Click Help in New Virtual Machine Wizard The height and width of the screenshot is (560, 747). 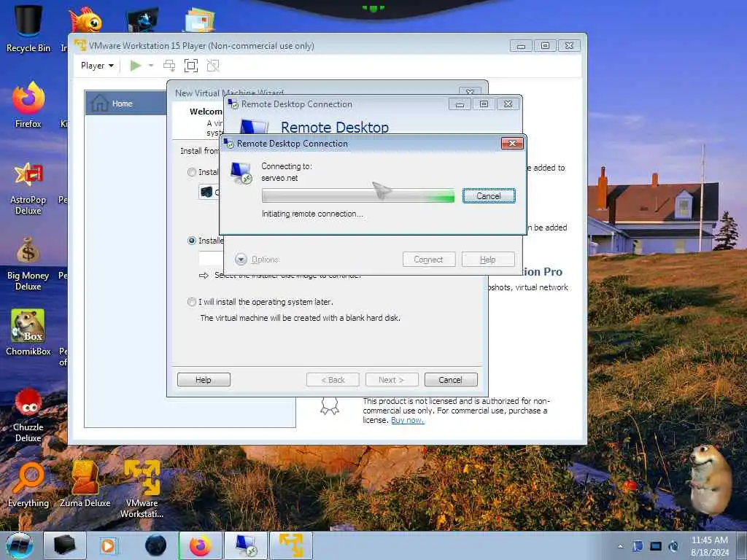coord(204,379)
